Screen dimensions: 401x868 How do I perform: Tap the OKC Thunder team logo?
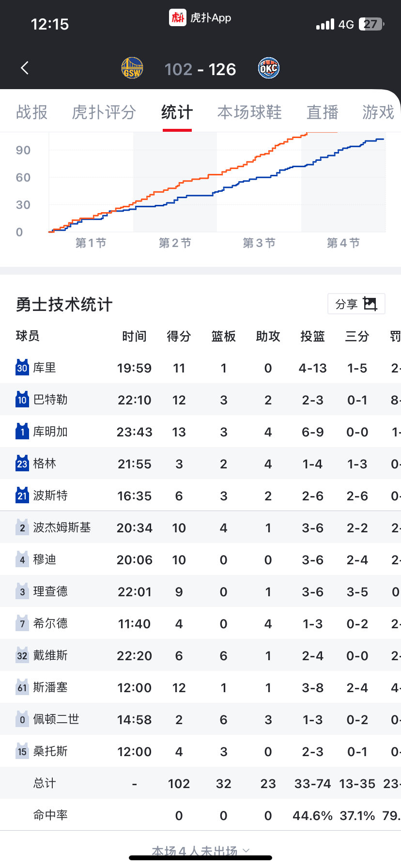[x=268, y=68]
